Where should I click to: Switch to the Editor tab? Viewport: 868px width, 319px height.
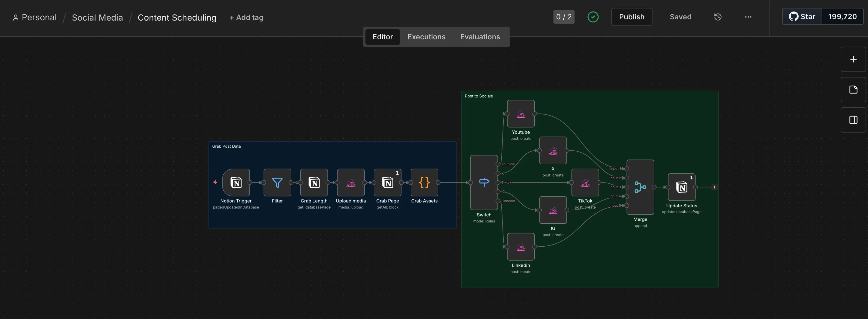click(382, 37)
